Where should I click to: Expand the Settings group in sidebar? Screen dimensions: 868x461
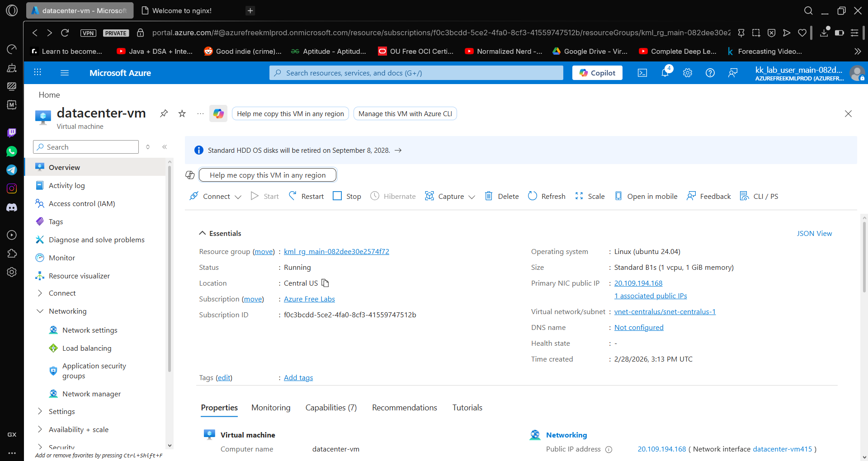(x=40, y=411)
